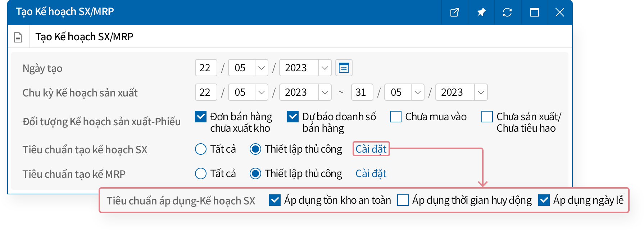
Task: Select Tất cả for Tiêu chuẩn tạo kế hoạch SX
Action: (x=201, y=149)
